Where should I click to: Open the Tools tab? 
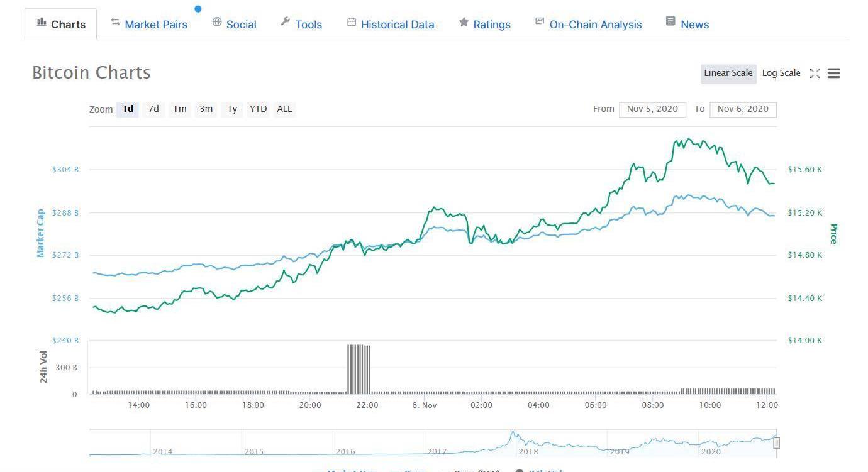pos(301,25)
